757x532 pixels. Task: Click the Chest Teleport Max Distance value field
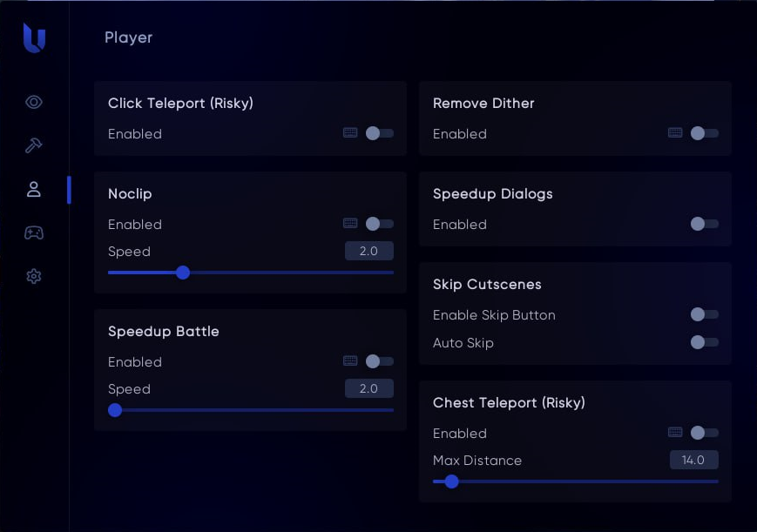pyautogui.click(x=693, y=460)
